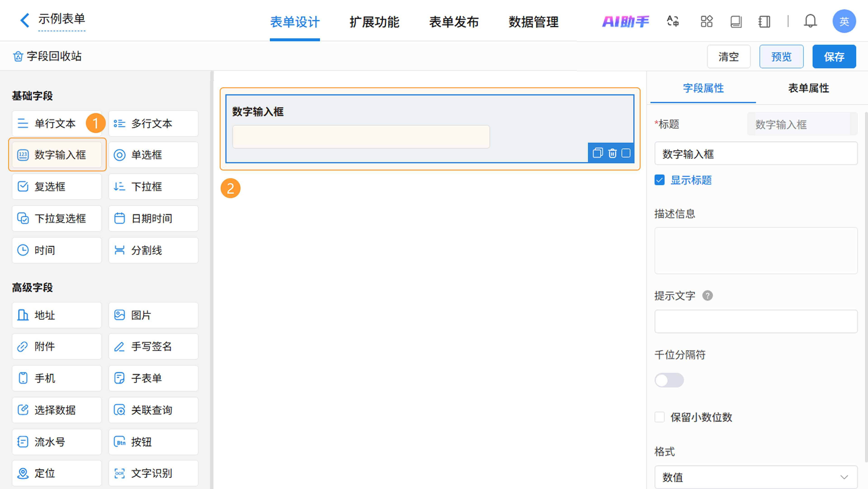Click the 保存 button
This screenshot has height=489, width=868.
click(x=834, y=57)
